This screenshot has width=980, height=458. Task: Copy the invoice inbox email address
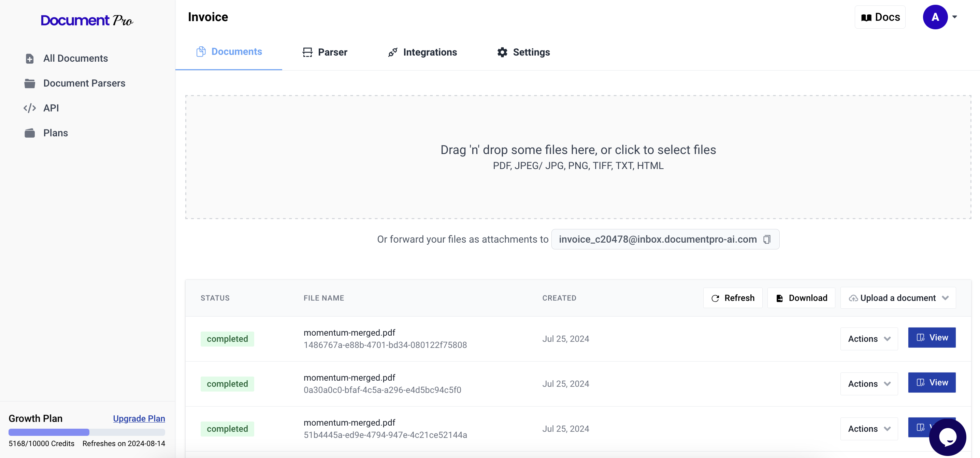(767, 240)
